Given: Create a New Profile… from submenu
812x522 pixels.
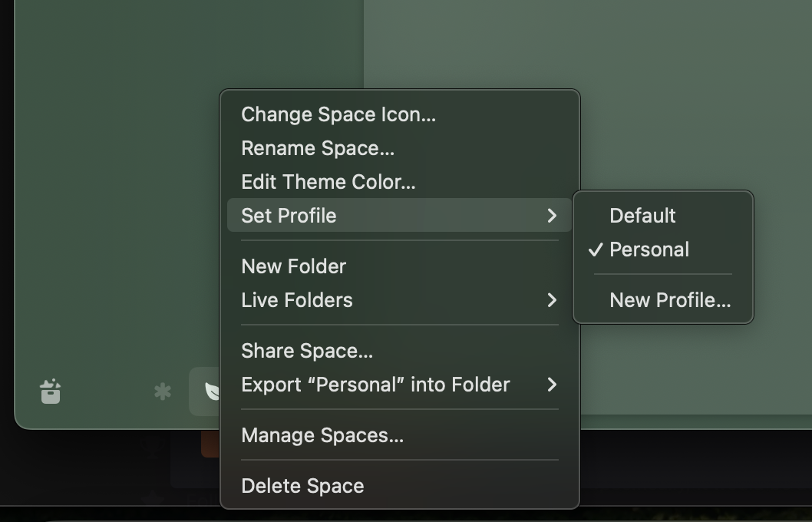Looking at the screenshot, I should click(670, 300).
